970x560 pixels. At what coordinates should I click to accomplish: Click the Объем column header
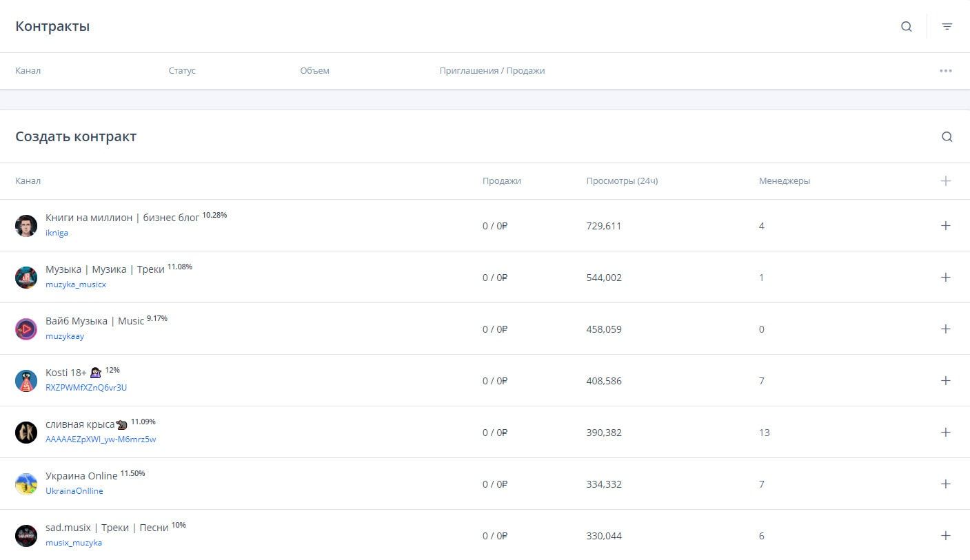[x=314, y=71]
